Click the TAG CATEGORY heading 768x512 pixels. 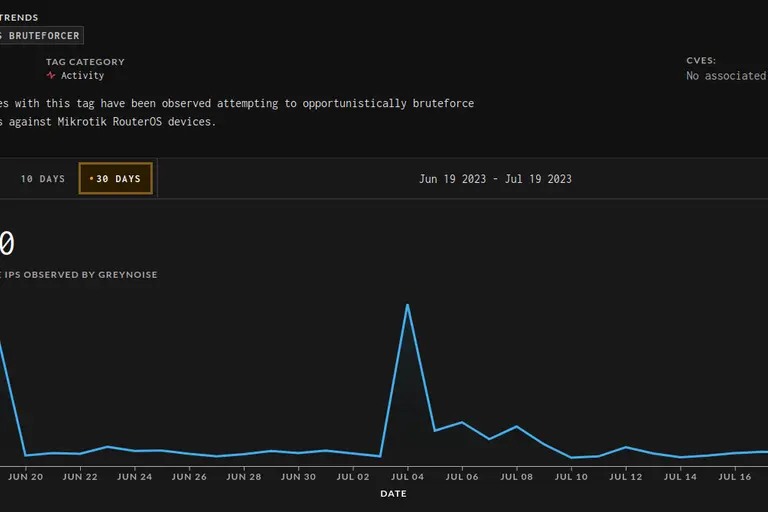tap(85, 62)
